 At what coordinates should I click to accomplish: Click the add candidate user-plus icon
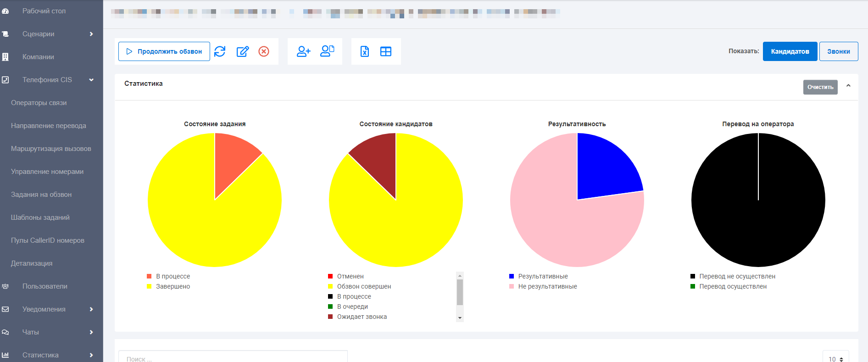pyautogui.click(x=303, y=51)
